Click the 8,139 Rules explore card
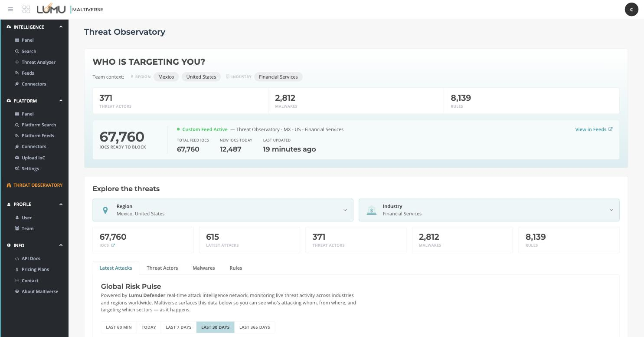Screen dimensions: 644x337 click(x=569, y=240)
